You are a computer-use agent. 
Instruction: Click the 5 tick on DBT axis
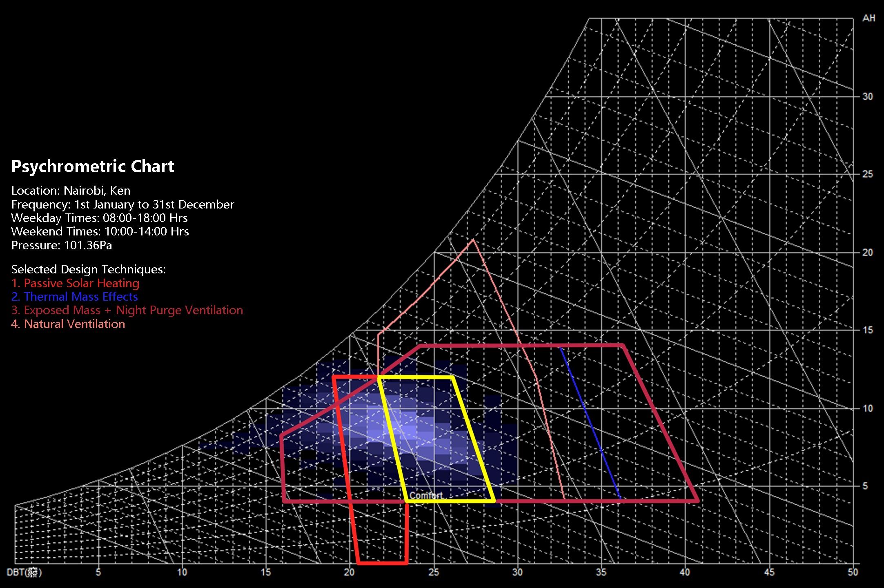tap(98, 572)
